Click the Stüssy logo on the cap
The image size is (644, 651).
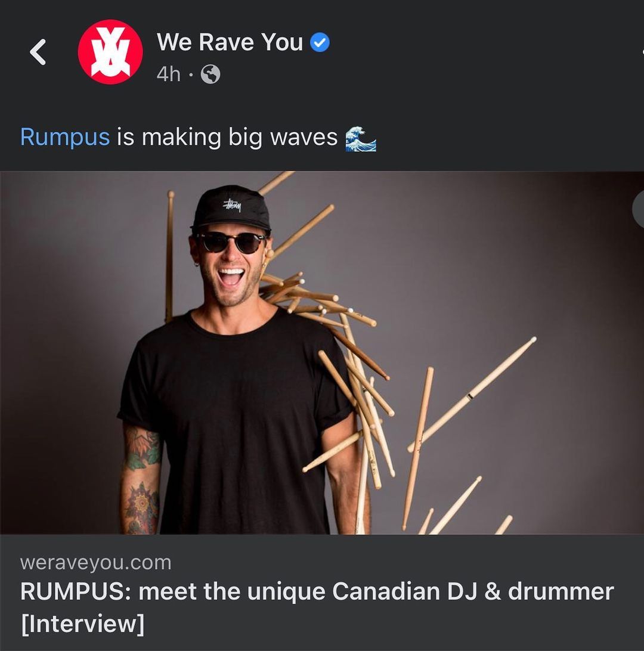(x=232, y=204)
